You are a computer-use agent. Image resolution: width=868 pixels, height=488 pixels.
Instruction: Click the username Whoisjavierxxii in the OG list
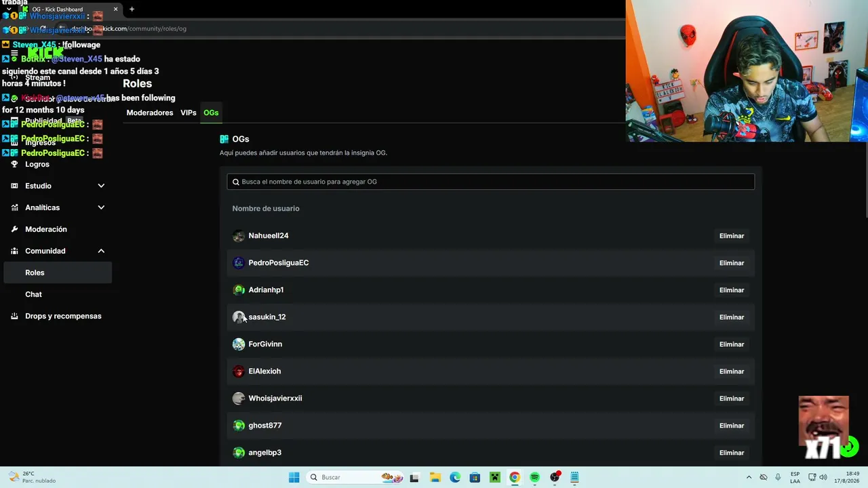coord(275,399)
